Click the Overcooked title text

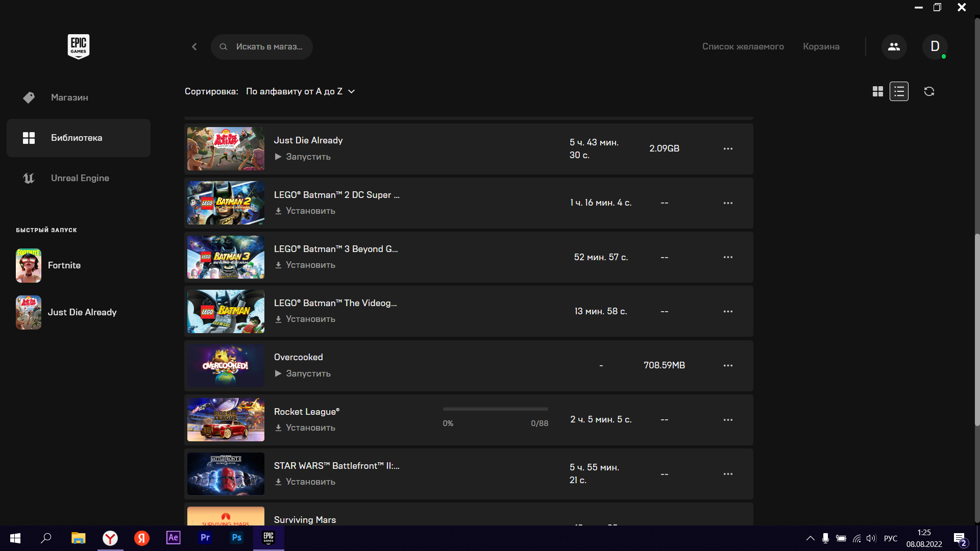tap(298, 357)
